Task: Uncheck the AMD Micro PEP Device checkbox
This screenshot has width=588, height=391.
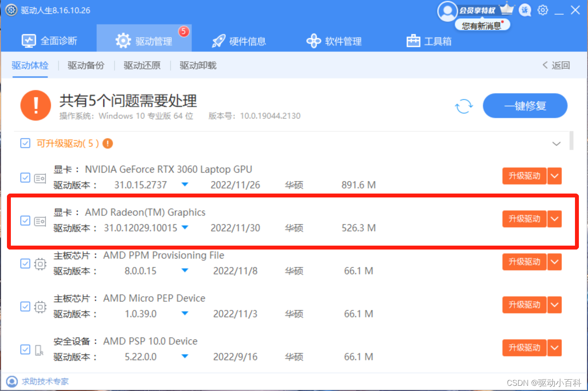Action: click(x=25, y=306)
